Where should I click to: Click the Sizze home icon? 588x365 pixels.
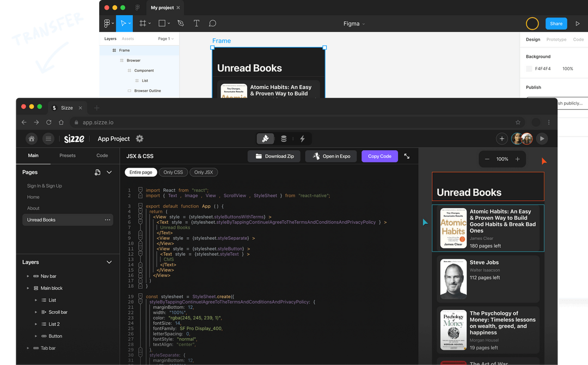(x=31, y=139)
